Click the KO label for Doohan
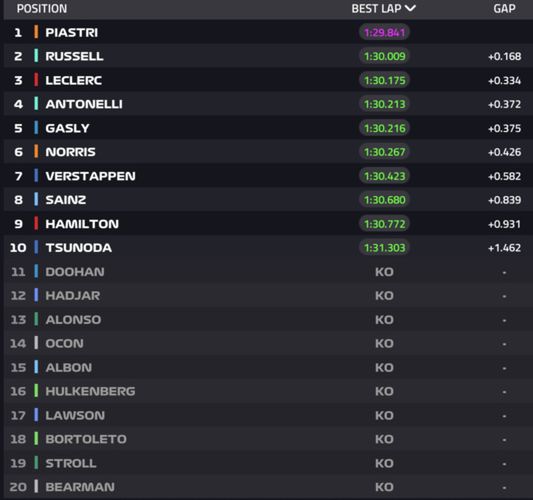Viewport: 533px width, 500px height. (x=384, y=272)
